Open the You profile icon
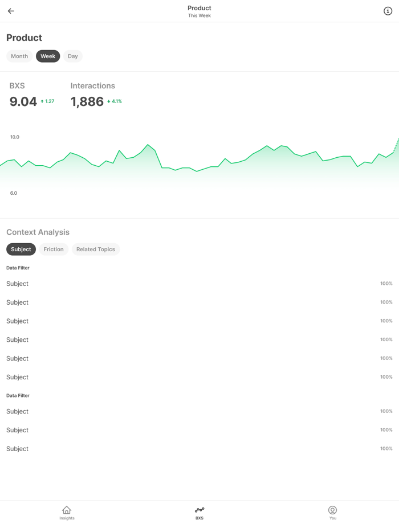This screenshot has width=399, height=532. [332, 510]
